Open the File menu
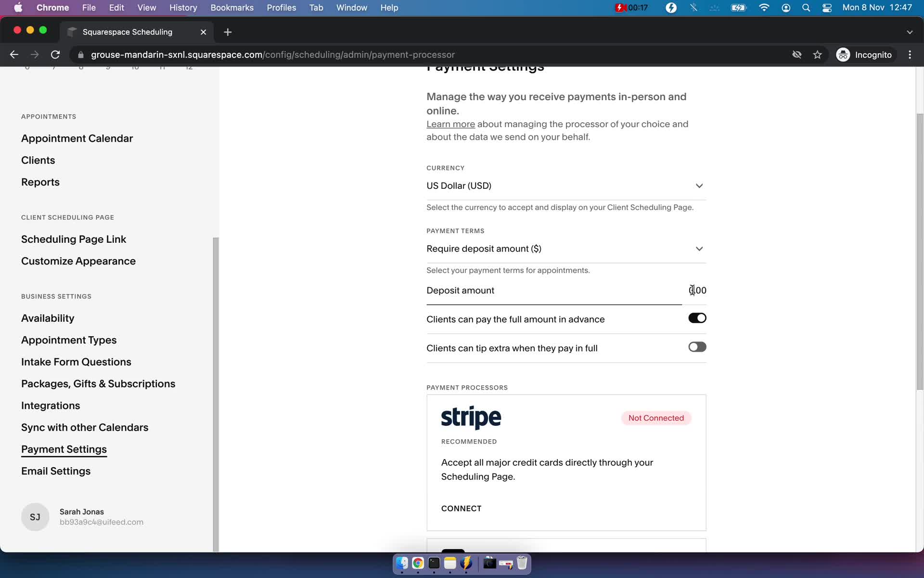 pos(89,8)
